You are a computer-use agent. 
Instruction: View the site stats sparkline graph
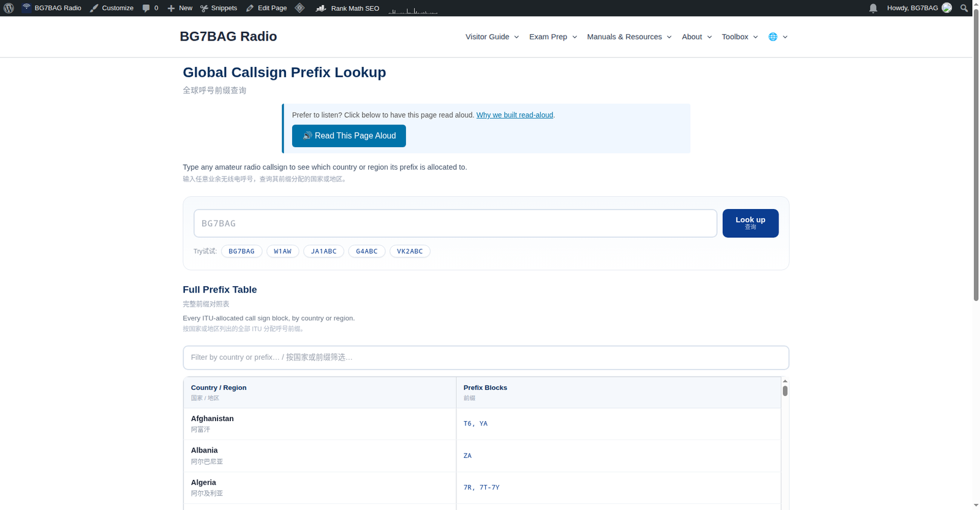pos(413,10)
